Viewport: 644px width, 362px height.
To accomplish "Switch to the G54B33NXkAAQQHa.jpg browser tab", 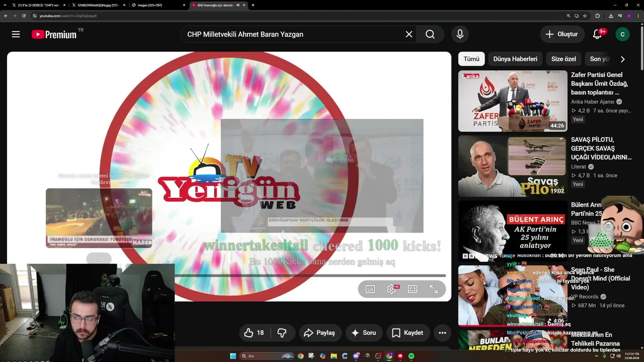I will [x=99, y=5].
